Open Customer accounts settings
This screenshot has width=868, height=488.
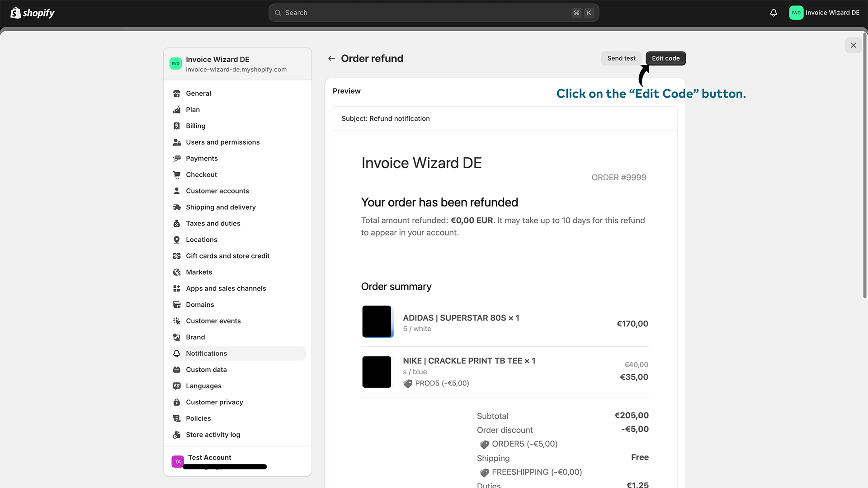coord(237,191)
